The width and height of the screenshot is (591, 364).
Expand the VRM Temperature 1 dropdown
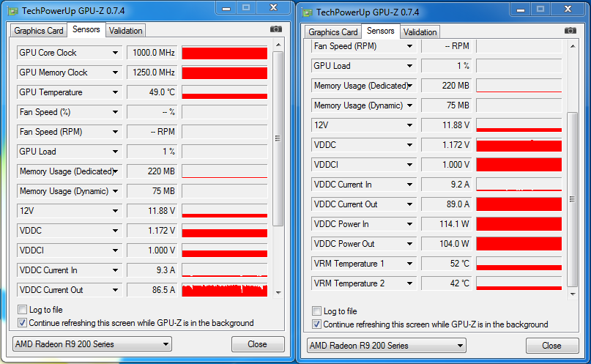click(409, 264)
